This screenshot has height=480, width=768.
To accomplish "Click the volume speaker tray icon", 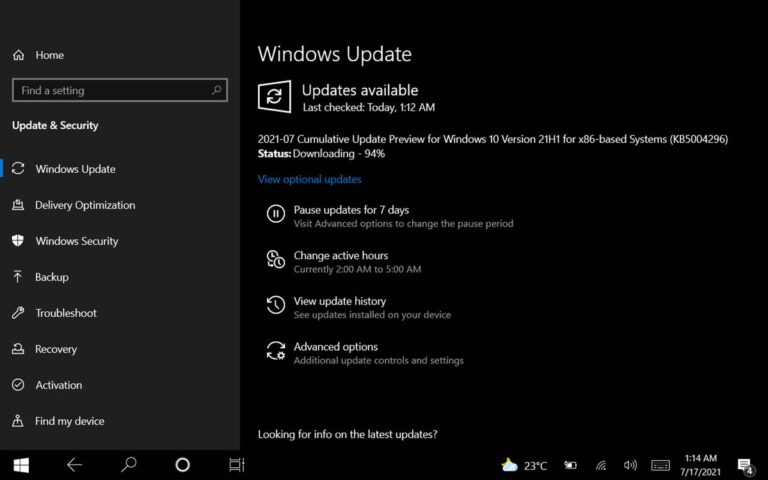I will (630, 465).
